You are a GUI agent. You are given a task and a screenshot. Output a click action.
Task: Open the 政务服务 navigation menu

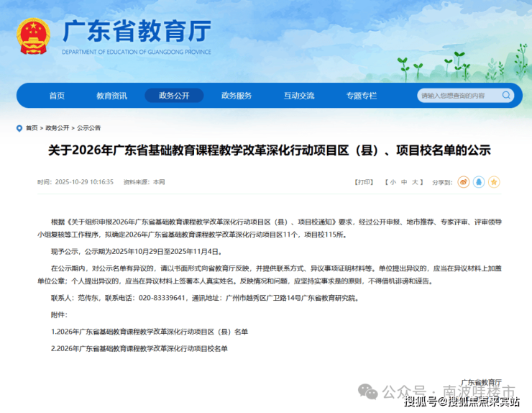coord(237,96)
